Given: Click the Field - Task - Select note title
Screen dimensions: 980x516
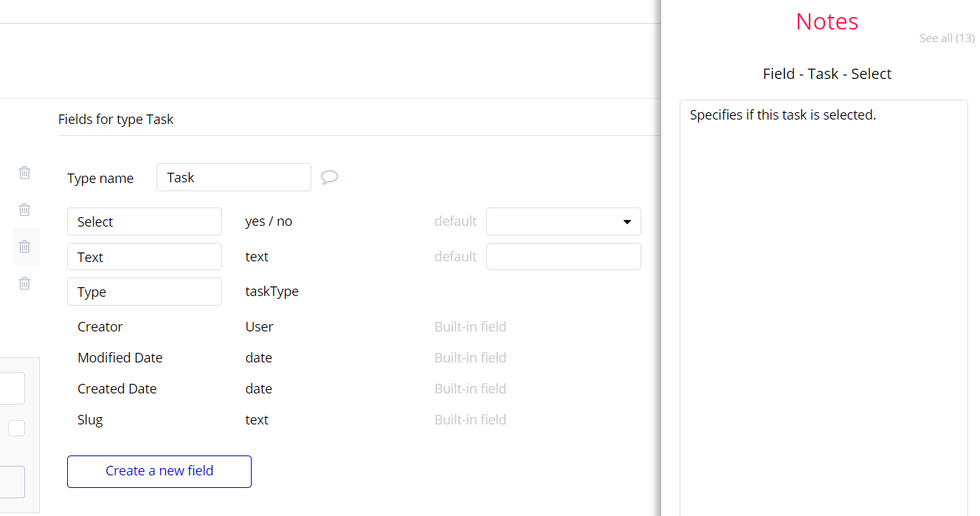Looking at the screenshot, I should tap(827, 74).
